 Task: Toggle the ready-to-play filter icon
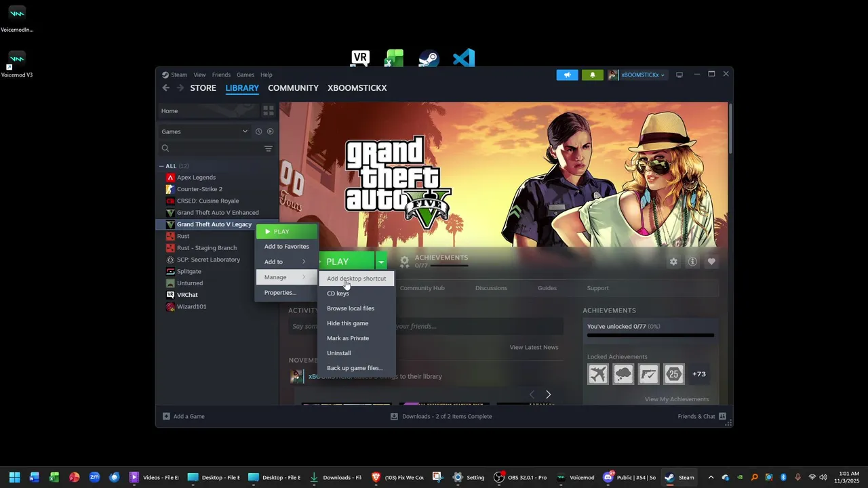pos(271,131)
